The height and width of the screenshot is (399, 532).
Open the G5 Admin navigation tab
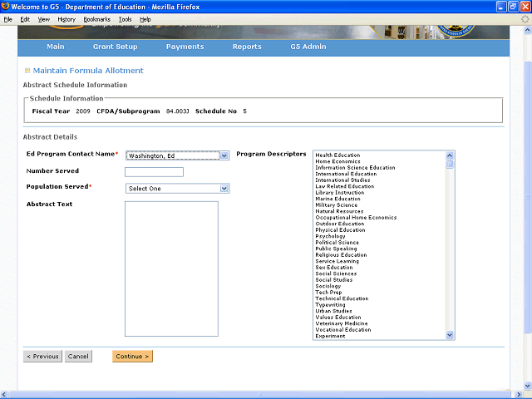pyautogui.click(x=308, y=47)
